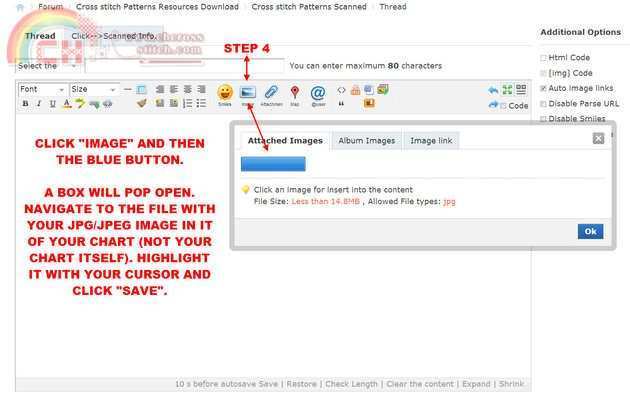Viewport: 630px width, 397px height.
Task: Click the green stacked pictures icon
Action: [x=383, y=89]
